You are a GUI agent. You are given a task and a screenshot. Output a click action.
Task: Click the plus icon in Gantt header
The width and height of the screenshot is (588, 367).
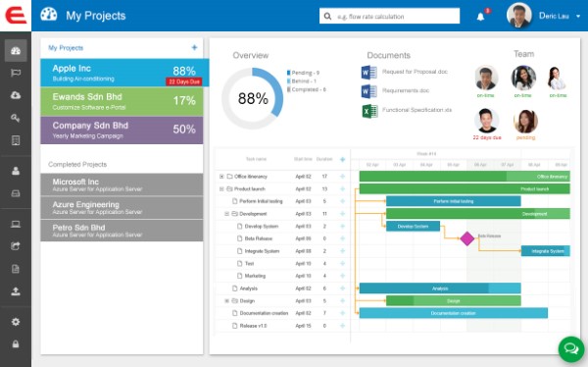tap(342, 160)
